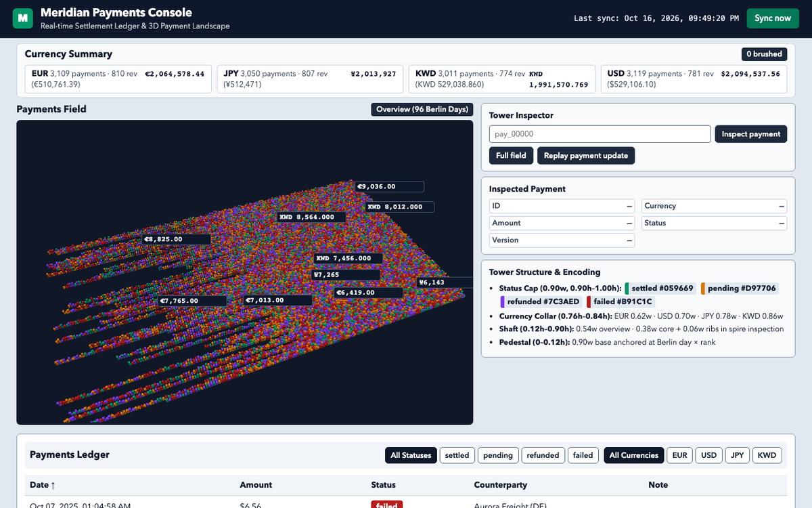Click the Inspect payment button

coord(751,134)
